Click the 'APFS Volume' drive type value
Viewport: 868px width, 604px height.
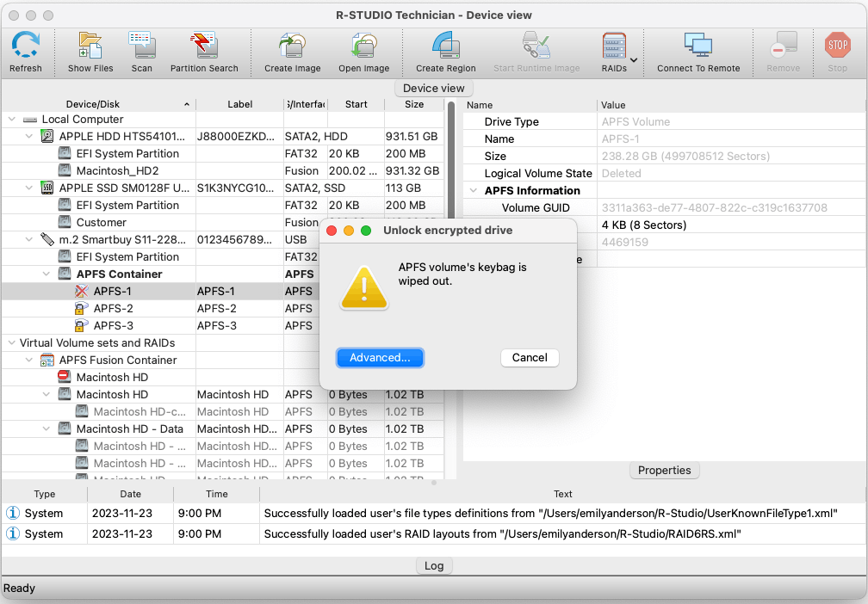pyautogui.click(x=635, y=121)
